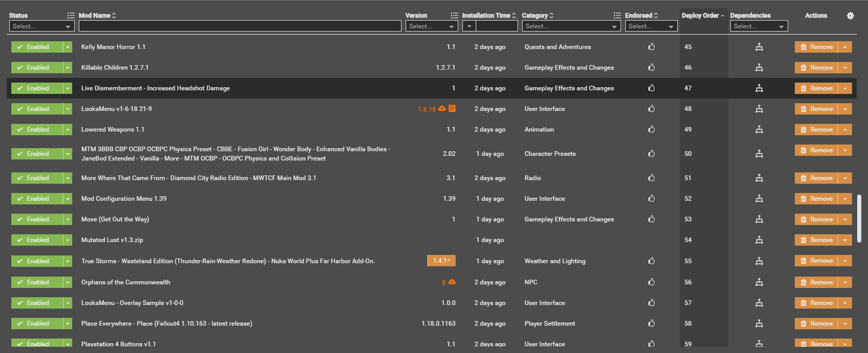Endorse Killable Children 1.2.7.1 thumbs-up
Screen dimensions: 868x353
click(652, 67)
